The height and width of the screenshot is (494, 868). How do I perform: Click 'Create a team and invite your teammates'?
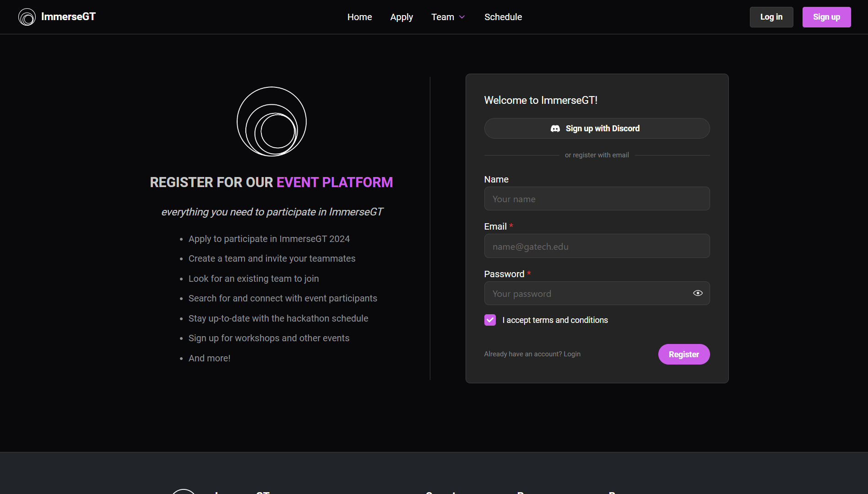pyautogui.click(x=272, y=258)
